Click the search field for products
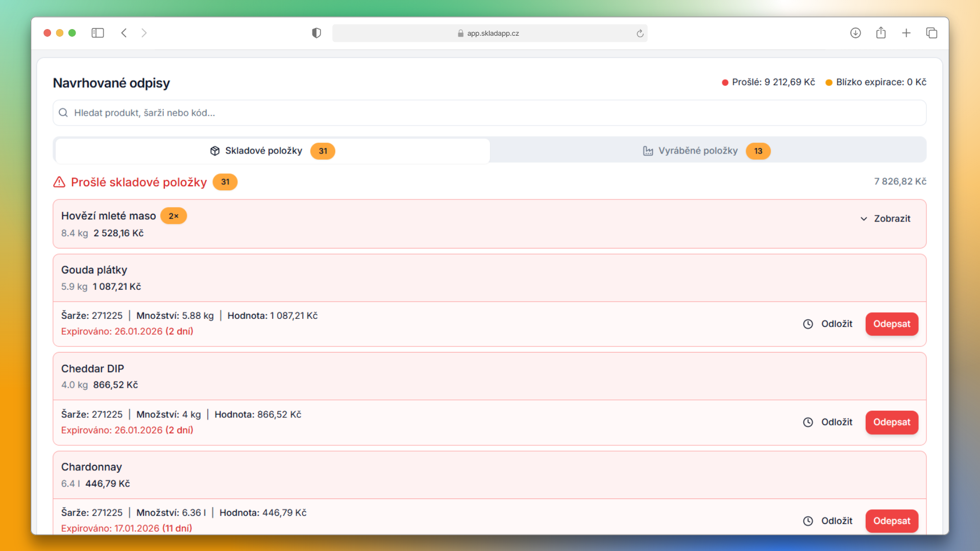Viewport: 980px width, 551px height. click(489, 113)
